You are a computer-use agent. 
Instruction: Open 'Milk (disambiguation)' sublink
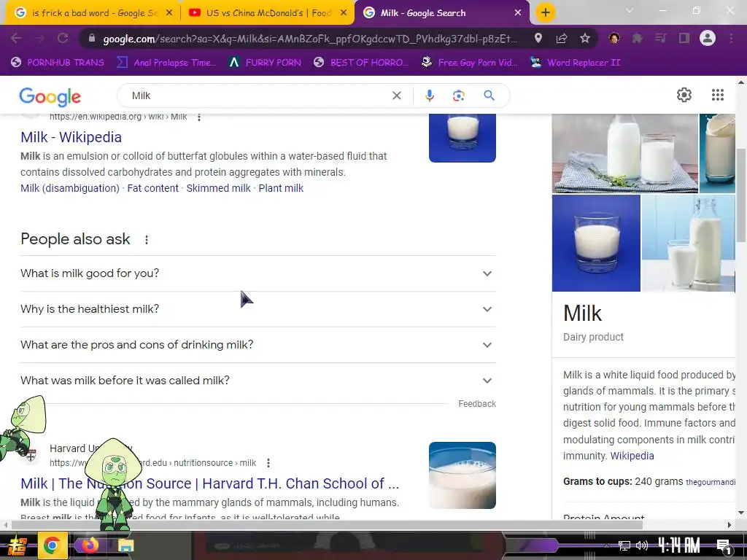click(x=69, y=188)
